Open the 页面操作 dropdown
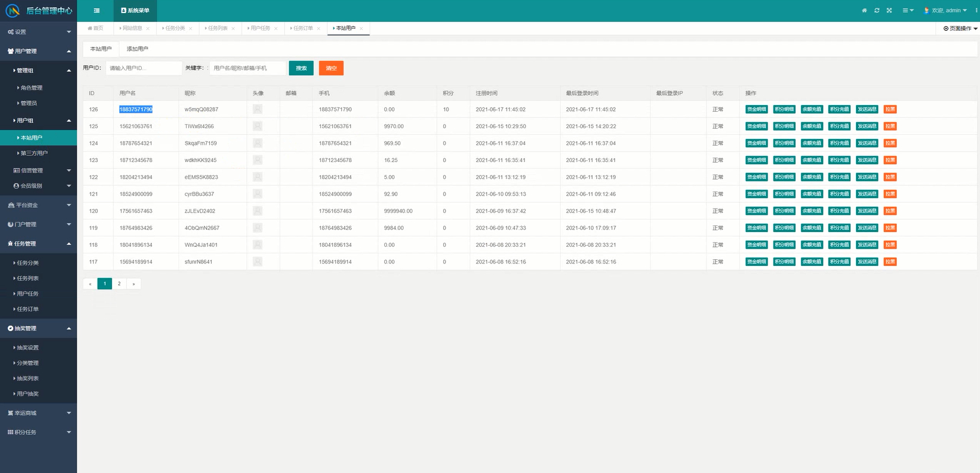The width and height of the screenshot is (980, 473). [x=960, y=28]
